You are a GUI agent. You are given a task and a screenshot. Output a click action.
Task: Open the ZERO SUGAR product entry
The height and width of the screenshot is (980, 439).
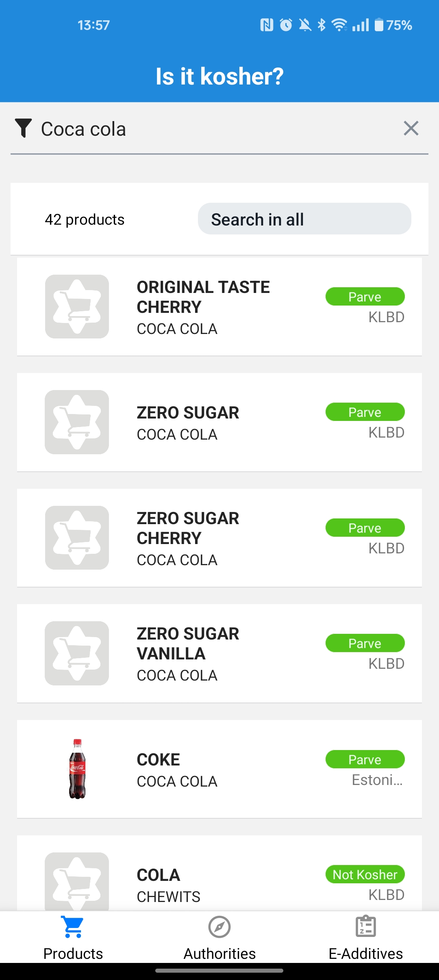click(x=219, y=422)
